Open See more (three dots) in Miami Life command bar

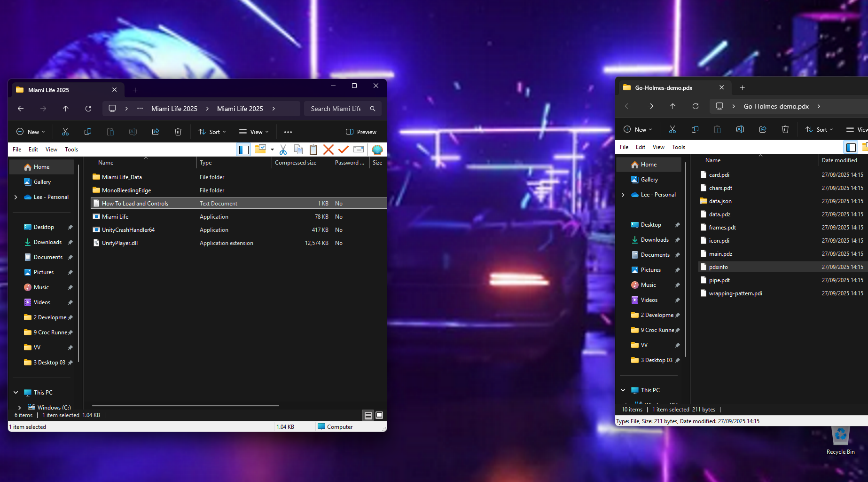[288, 132]
